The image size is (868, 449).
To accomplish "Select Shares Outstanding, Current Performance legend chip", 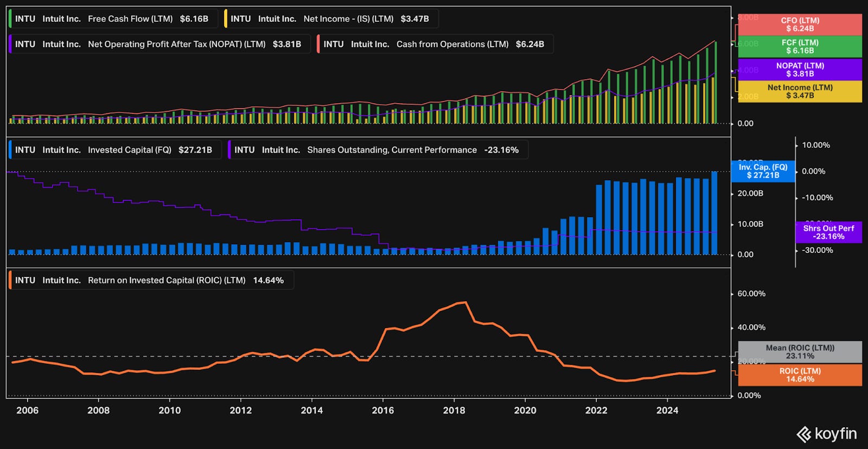I will (378, 150).
